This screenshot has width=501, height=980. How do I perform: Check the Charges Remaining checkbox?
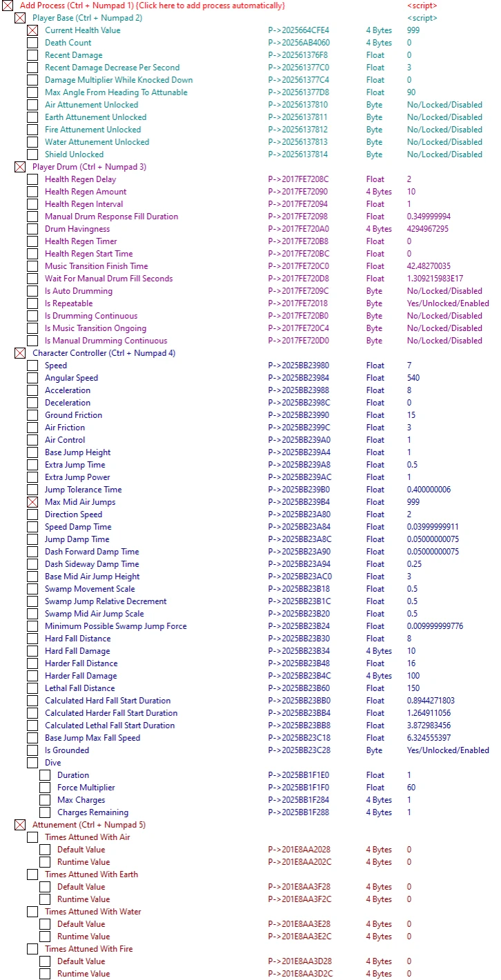click(x=45, y=812)
